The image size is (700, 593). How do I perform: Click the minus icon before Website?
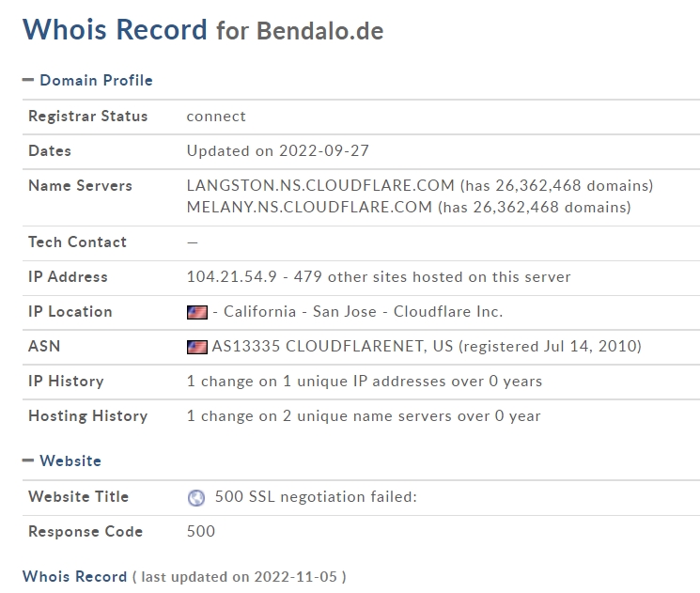coord(27,460)
